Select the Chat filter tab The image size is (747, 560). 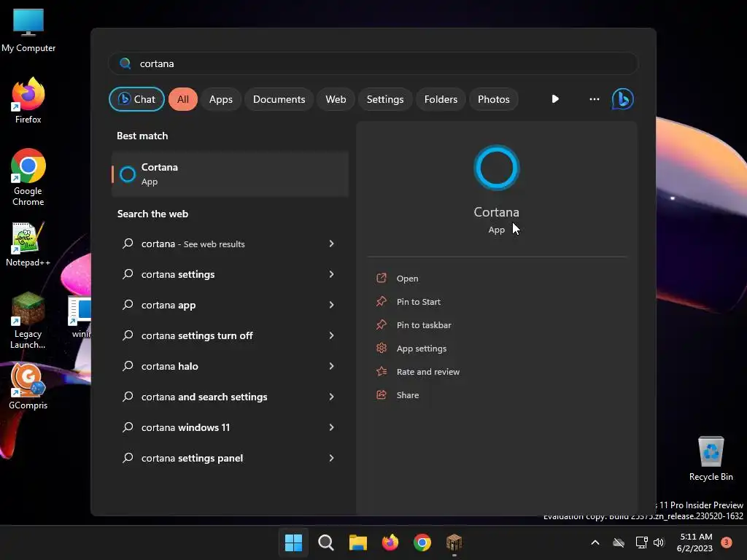[x=136, y=99]
